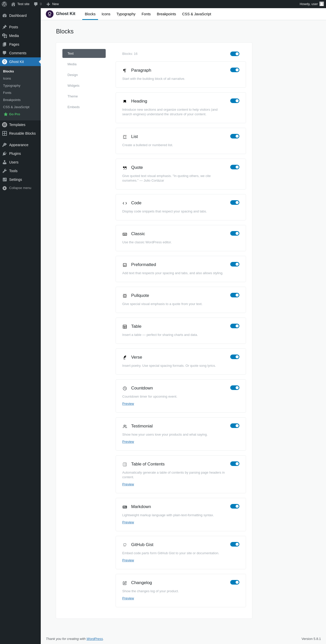326x644 pixels.
Task: Click the Posts pin icon
Action: point(5,27)
